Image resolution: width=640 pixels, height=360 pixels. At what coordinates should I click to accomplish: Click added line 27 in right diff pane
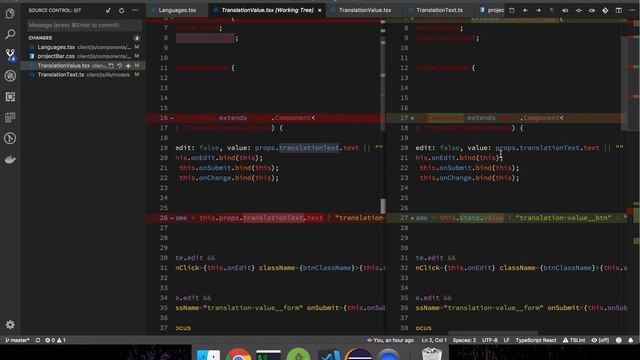pyautogui.click(x=508, y=218)
